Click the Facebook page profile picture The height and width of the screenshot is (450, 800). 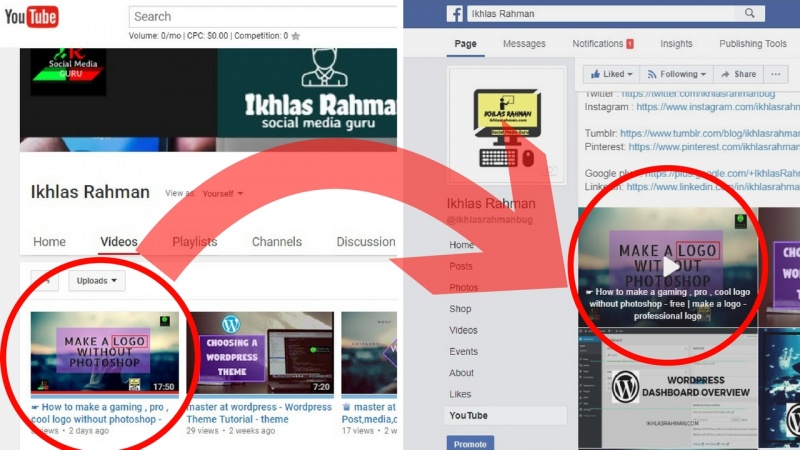pos(507,126)
